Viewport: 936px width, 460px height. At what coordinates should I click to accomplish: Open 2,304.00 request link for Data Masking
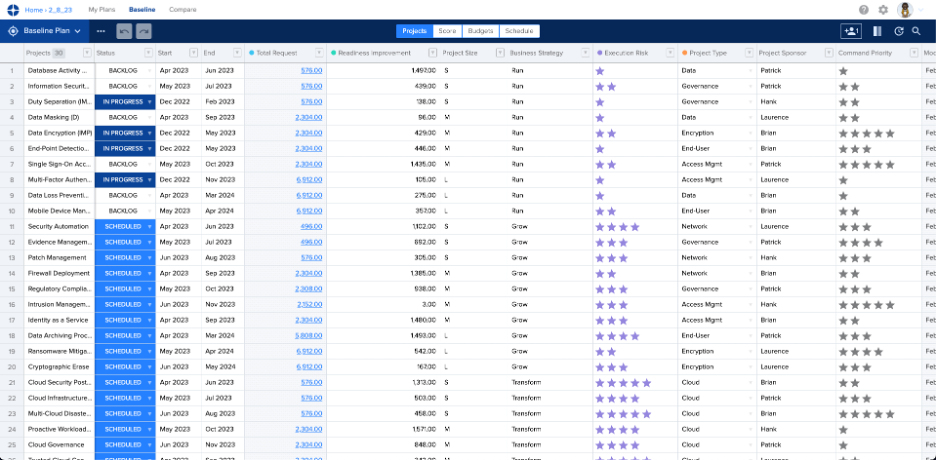point(309,118)
